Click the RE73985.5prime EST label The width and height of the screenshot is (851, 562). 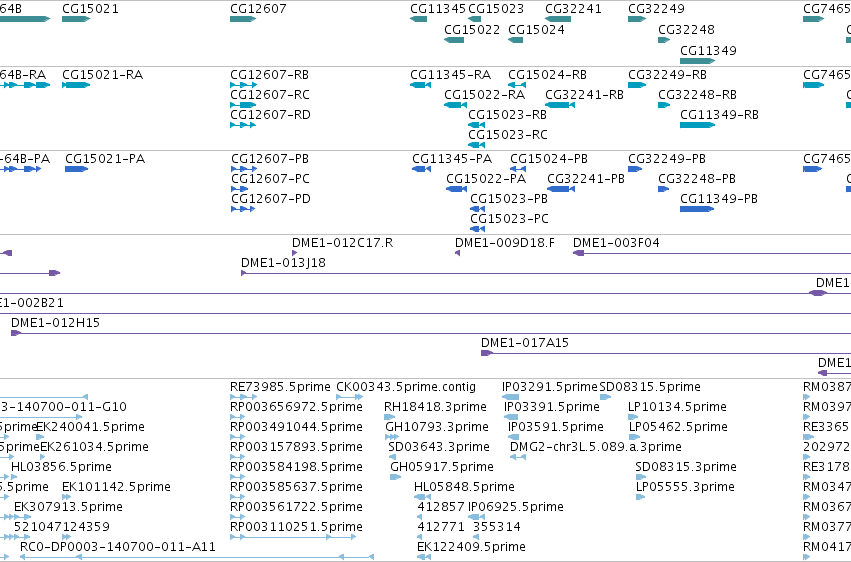point(280,387)
